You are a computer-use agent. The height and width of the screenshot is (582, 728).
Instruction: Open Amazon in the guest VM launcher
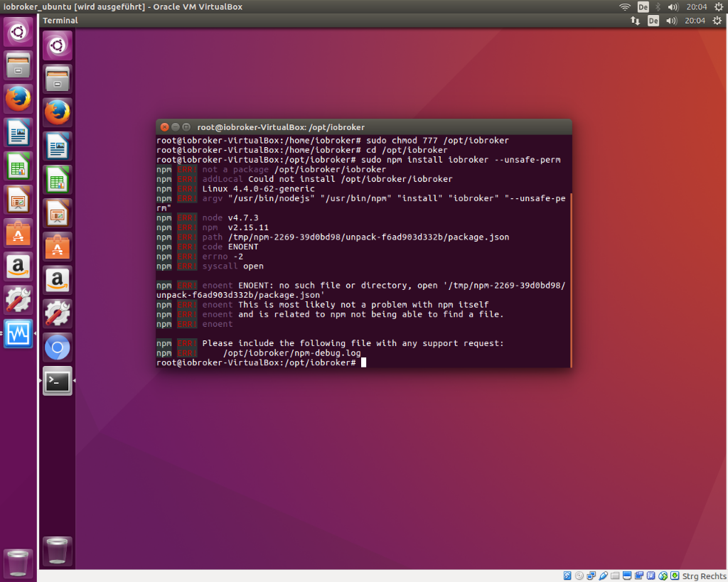coord(58,280)
